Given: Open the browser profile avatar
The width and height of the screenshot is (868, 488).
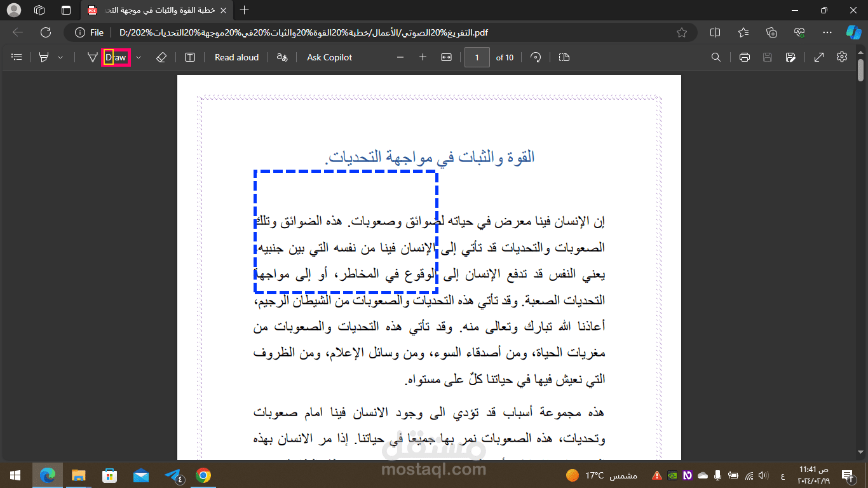Looking at the screenshot, I should 13,10.
